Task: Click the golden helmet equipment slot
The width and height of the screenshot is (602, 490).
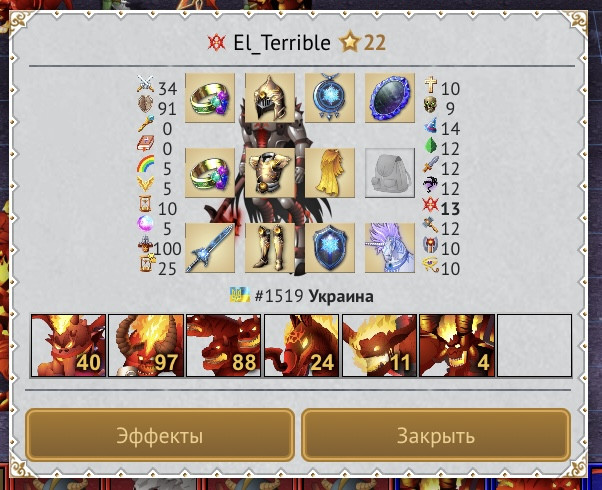Action: (270, 98)
